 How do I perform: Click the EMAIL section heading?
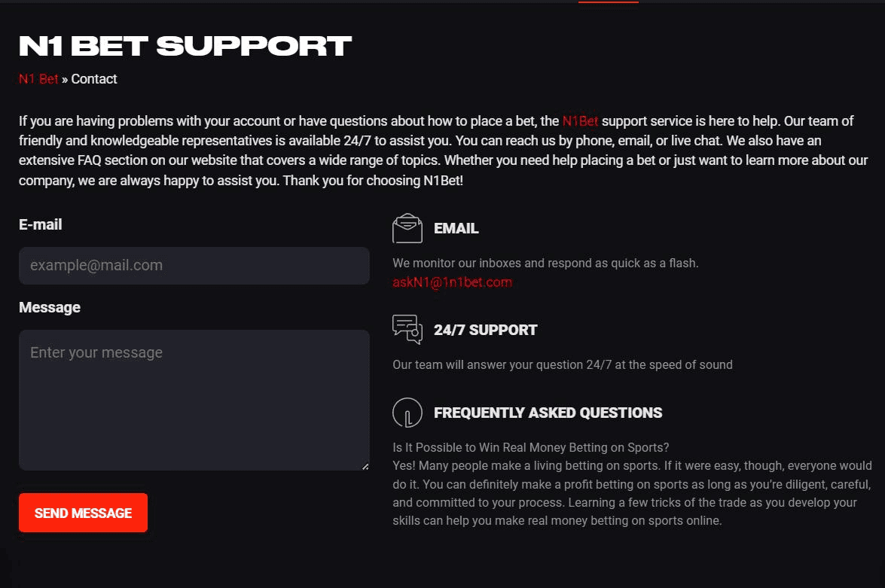coord(456,229)
